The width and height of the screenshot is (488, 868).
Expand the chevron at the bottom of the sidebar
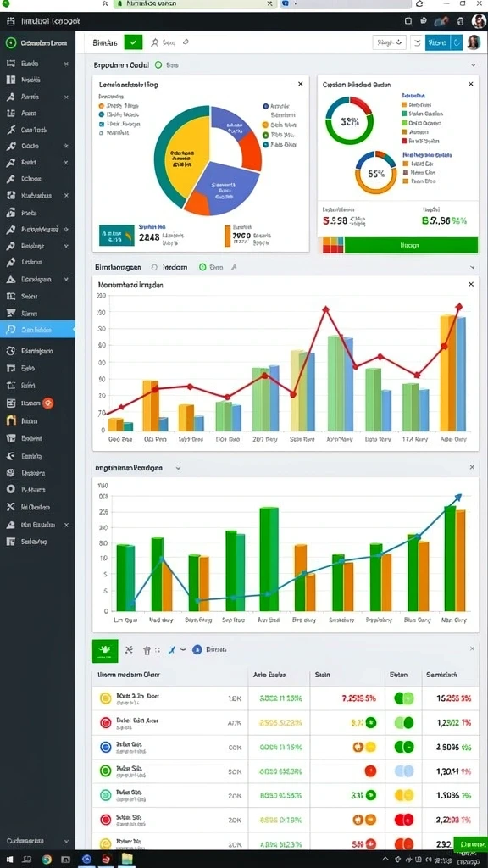[x=66, y=841]
